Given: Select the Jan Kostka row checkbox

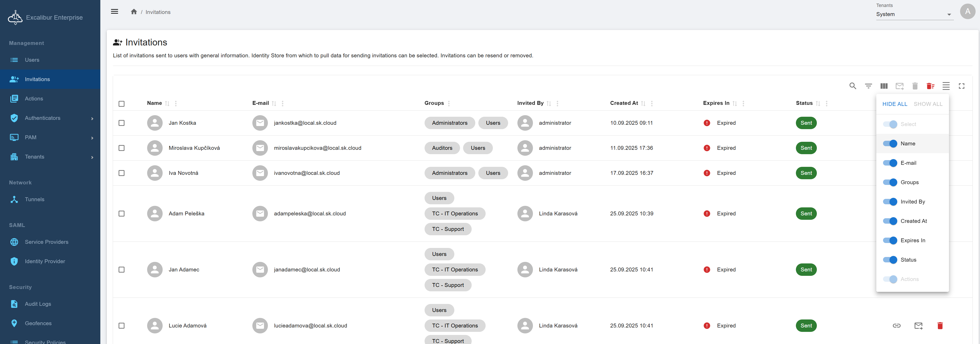Looking at the screenshot, I should click(122, 123).
